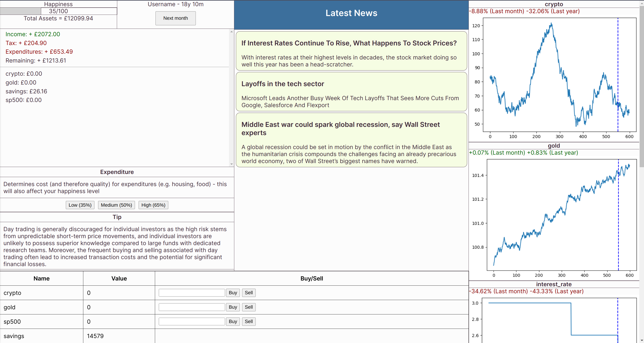The width and height of the screenshot is (644, 343).
Task: Click the Happiness progress bar
Action: (58, 11)
